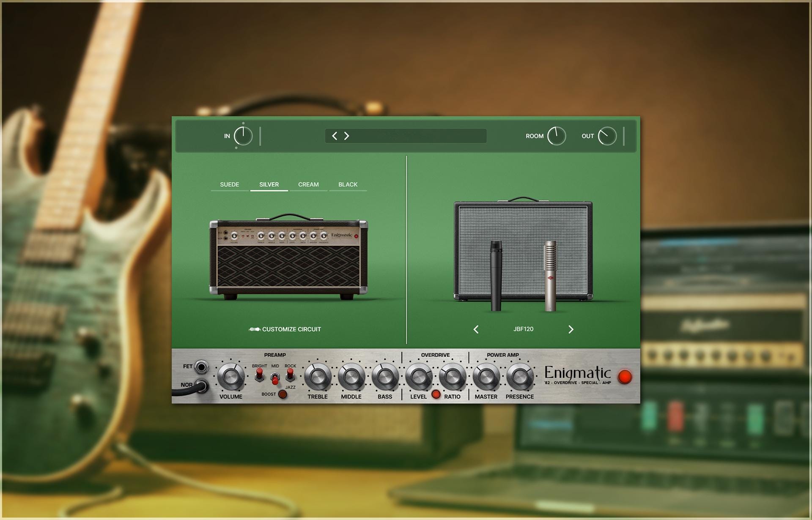Choose the BLACK amp tab
The height and width of the screenshot is (520, 812).
click(x=348, y=185)
